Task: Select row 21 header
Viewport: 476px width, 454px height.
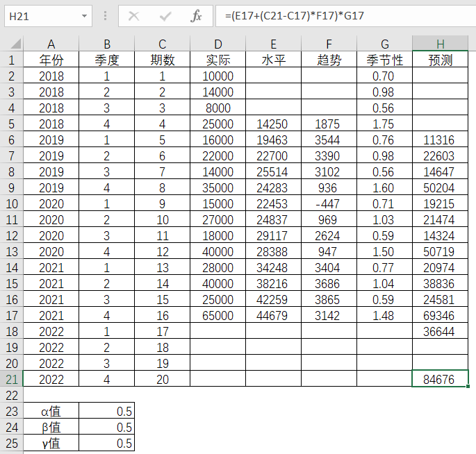Action: point(11,379)
